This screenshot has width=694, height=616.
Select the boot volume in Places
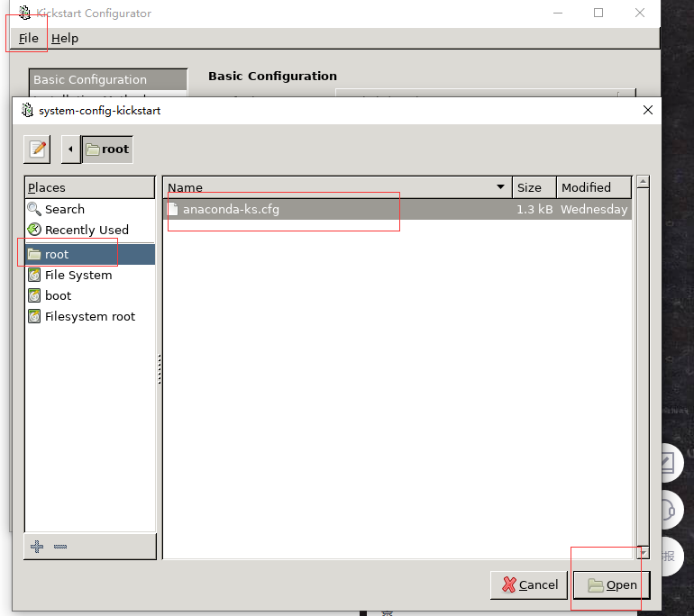tap(90, 295)
